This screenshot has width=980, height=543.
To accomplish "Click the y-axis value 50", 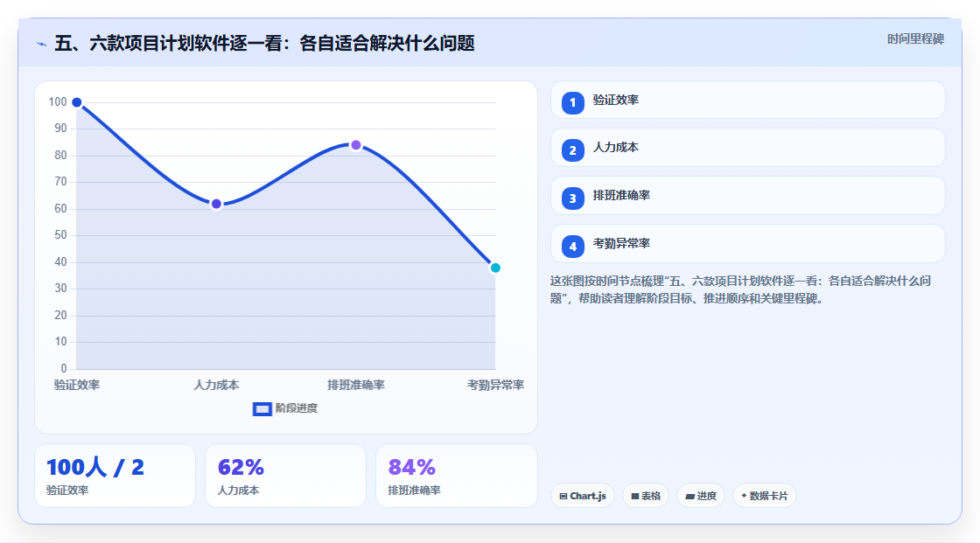I will 60,235.
